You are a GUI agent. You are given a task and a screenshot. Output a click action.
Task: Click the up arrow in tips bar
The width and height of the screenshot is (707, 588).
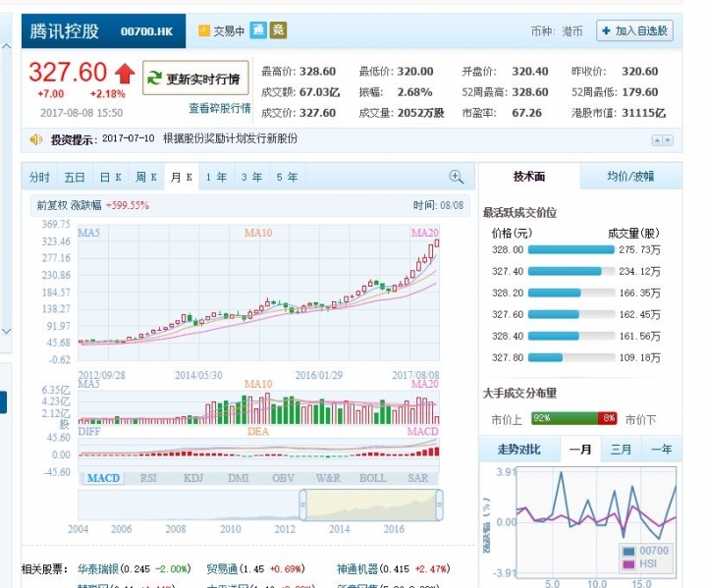(657, 140)
